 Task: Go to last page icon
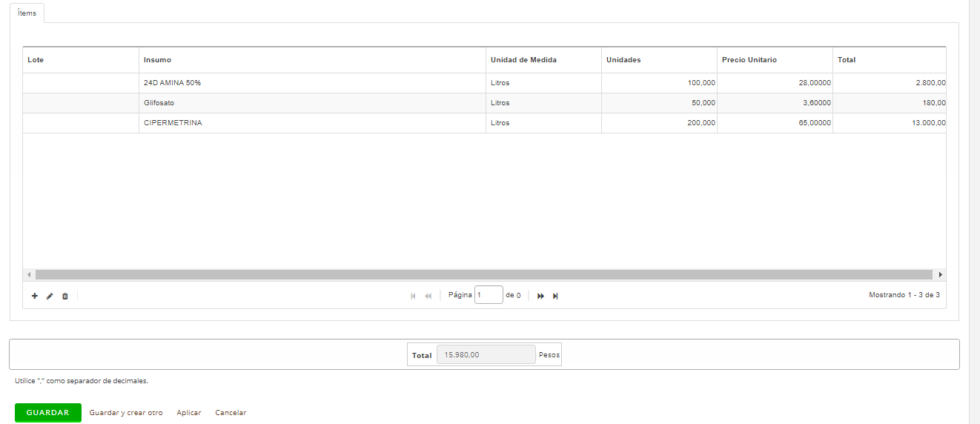555,296
